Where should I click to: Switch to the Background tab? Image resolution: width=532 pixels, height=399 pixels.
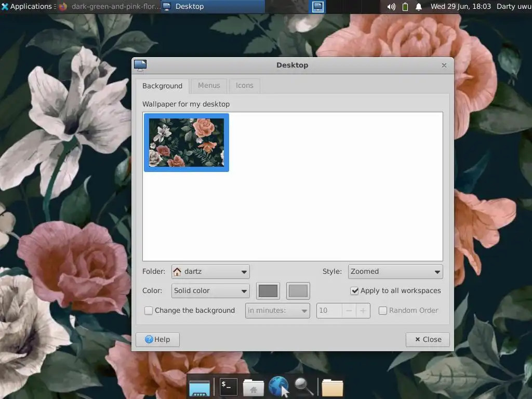(x=162, y=86)
